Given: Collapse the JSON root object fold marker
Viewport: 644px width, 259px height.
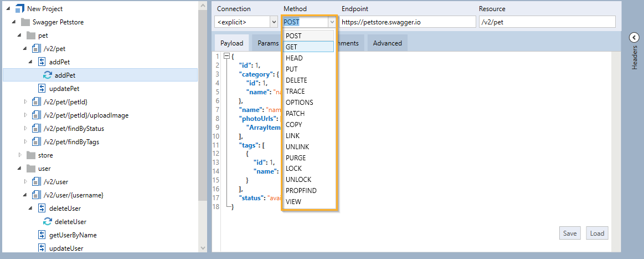Looking at the screenshot, I should point(226,56).
